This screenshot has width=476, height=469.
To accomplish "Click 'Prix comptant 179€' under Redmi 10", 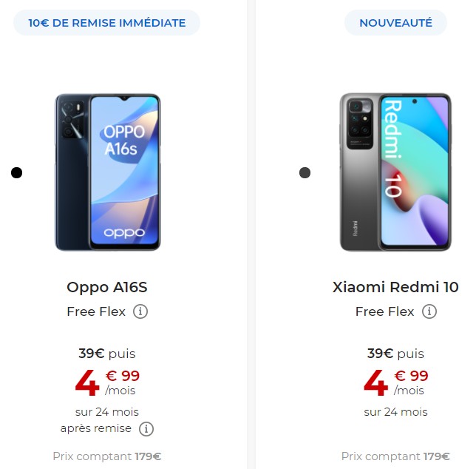I will click(x=395, y=456).
